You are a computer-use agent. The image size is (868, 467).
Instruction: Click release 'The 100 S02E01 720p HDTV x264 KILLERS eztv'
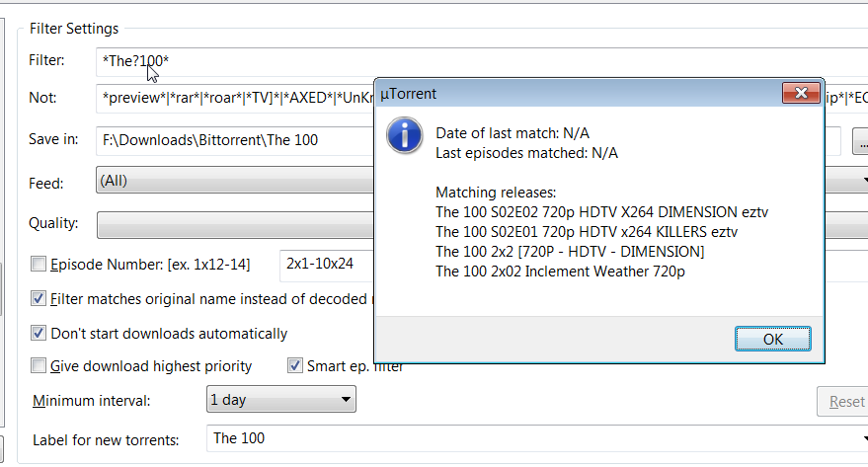[x=587, y=232]
